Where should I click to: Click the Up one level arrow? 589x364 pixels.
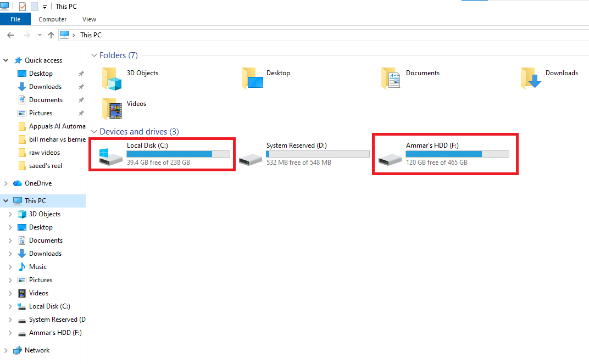click(51, 35)
